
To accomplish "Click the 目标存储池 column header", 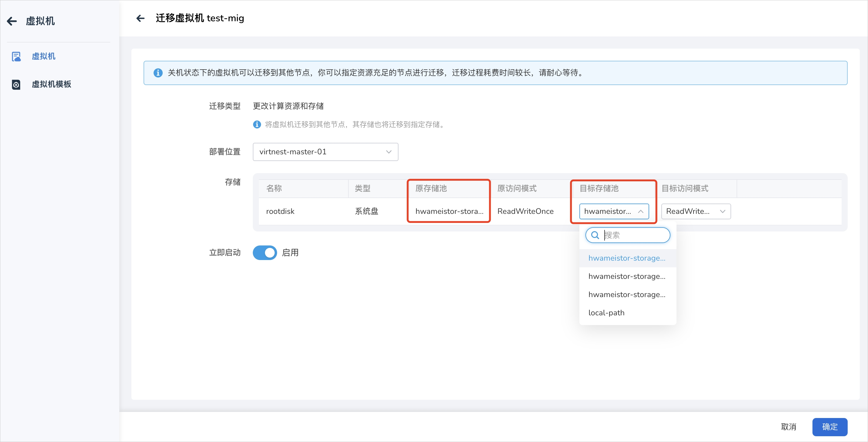I will point(599,188).
